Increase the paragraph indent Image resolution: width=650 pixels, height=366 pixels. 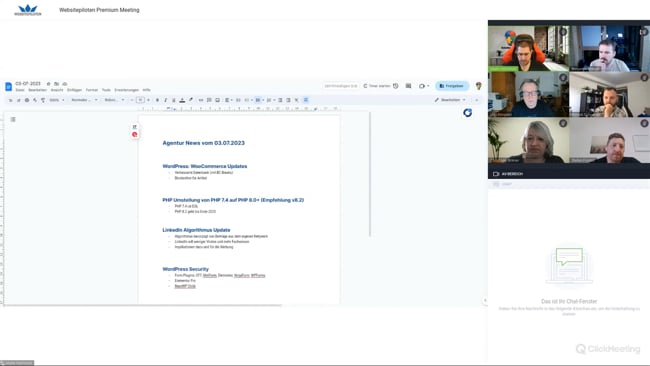click(289, 100)
